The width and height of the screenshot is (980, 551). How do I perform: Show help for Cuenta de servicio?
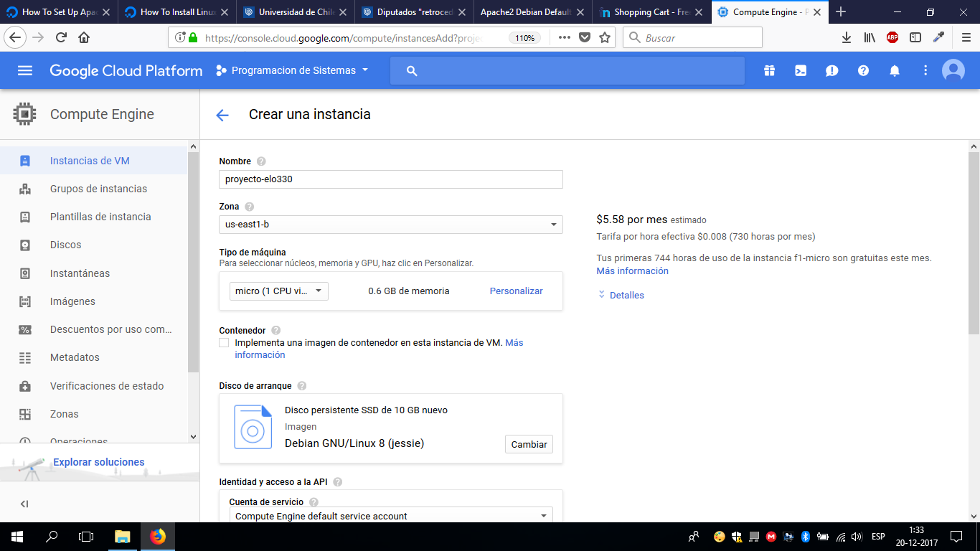[x=314, y=502]
